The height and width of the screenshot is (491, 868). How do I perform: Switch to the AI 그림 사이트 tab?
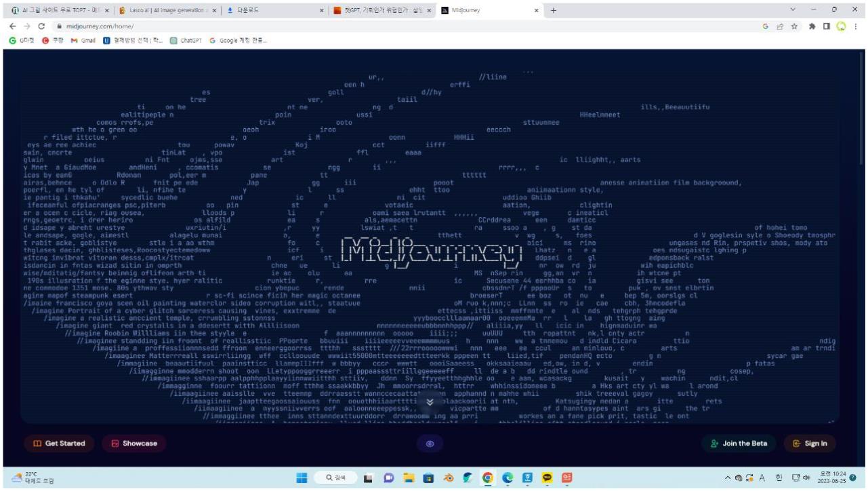pos(60,10)
